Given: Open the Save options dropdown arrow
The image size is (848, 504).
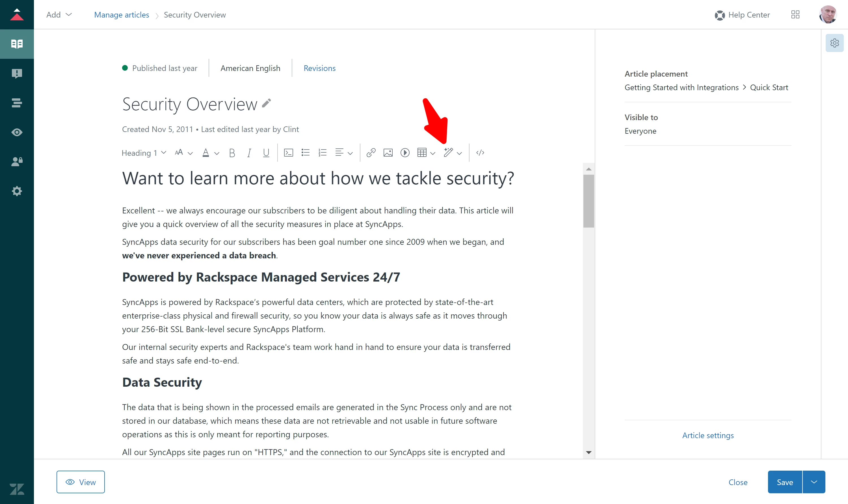Looking at the screenshot, I should 814,482.
